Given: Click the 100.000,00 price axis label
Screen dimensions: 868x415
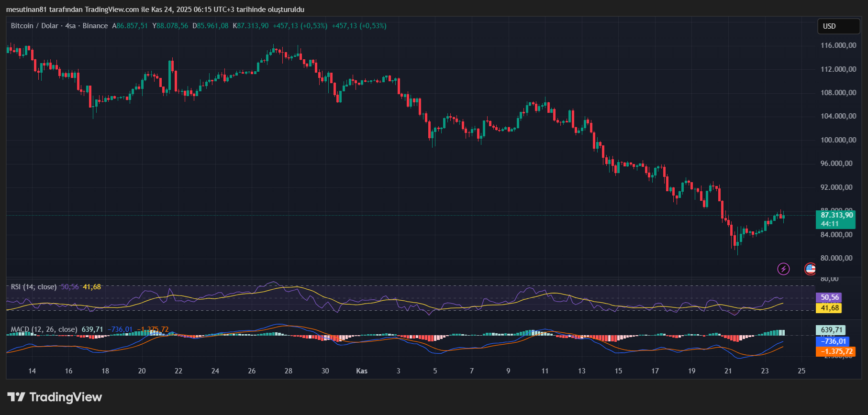Looking at the screenshot, I should point(838,140).
